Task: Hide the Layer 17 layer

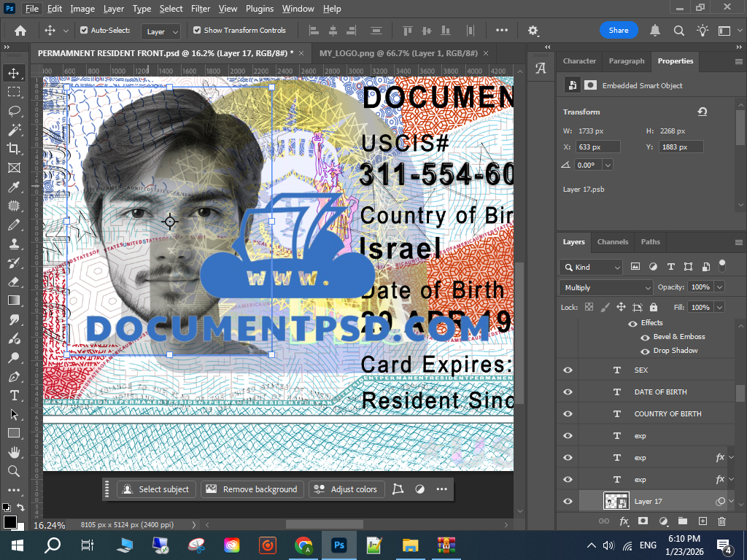Action: [x=568, y=502]
